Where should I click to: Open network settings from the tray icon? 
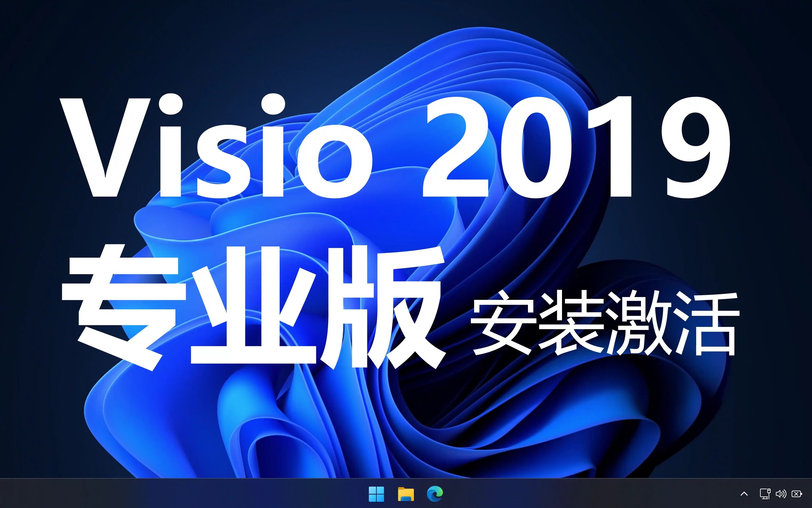[x=765, y=494]
